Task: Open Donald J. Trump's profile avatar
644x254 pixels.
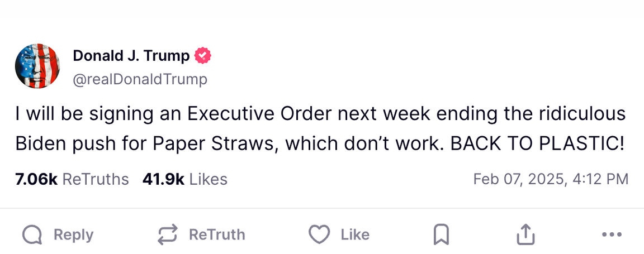Action: click(37, 66)
